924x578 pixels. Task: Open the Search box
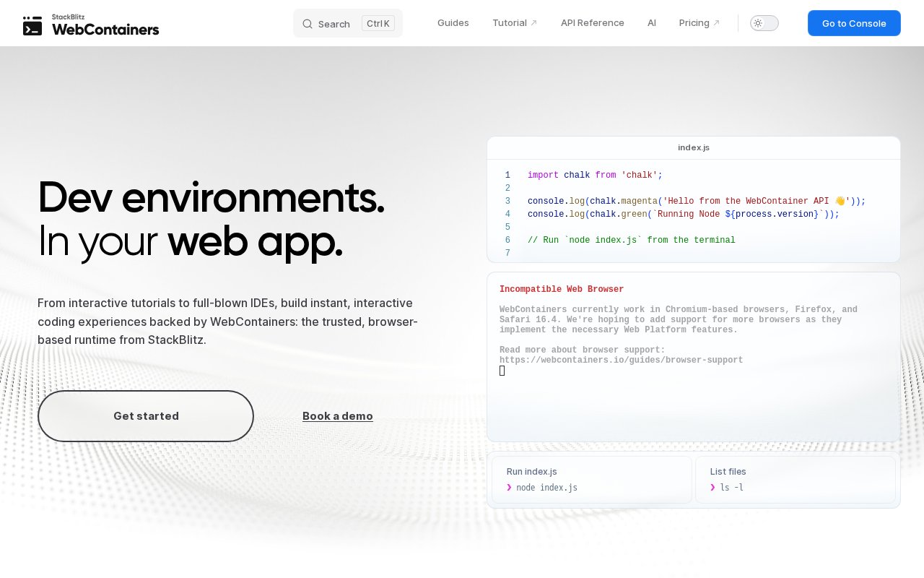pos(348,24)
